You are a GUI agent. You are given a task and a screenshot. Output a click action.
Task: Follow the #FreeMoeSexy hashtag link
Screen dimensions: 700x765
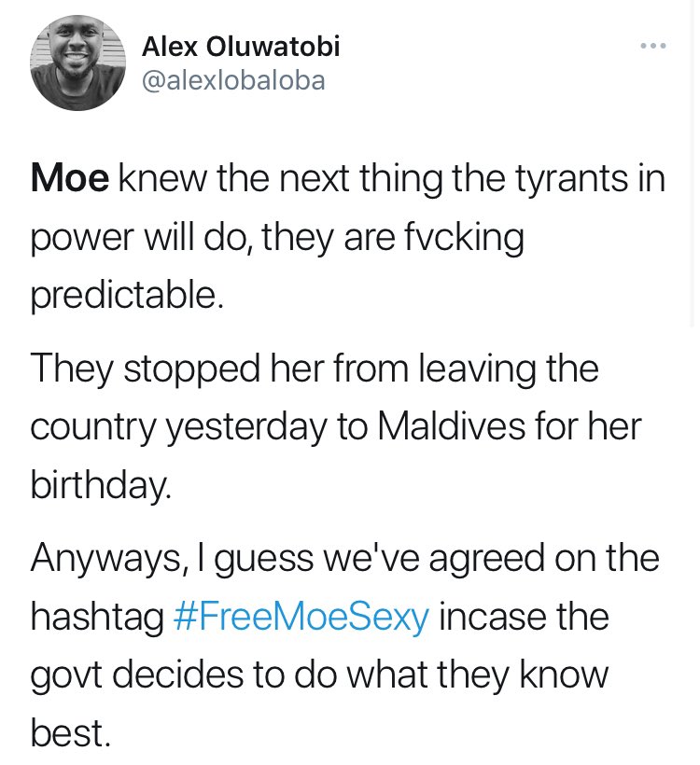(301, 616)
